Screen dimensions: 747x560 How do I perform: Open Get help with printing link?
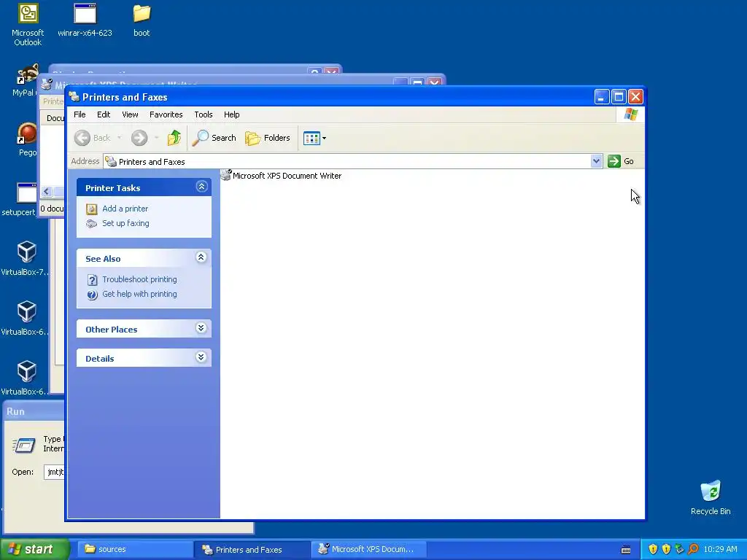139,295
